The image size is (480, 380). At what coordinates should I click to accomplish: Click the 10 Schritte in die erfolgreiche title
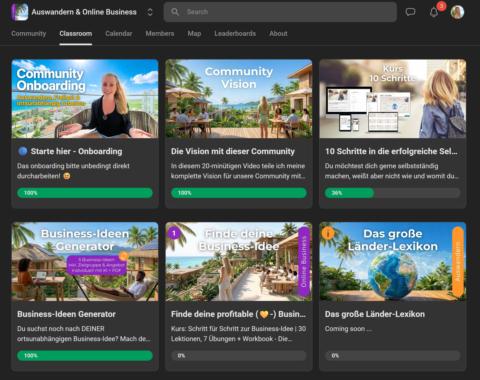click(x=391, y=151)
